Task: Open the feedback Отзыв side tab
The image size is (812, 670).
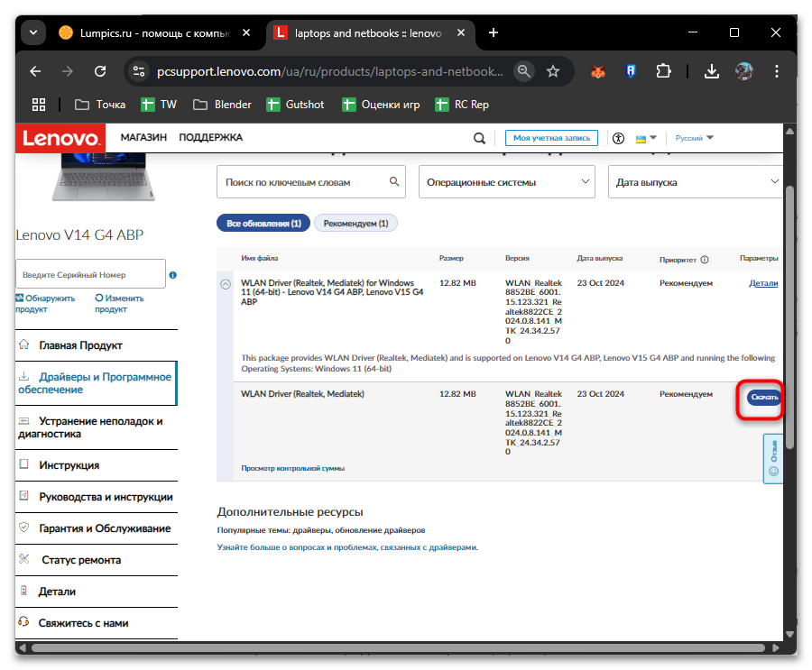Action: pyautogui.click(x=773, y=459)
